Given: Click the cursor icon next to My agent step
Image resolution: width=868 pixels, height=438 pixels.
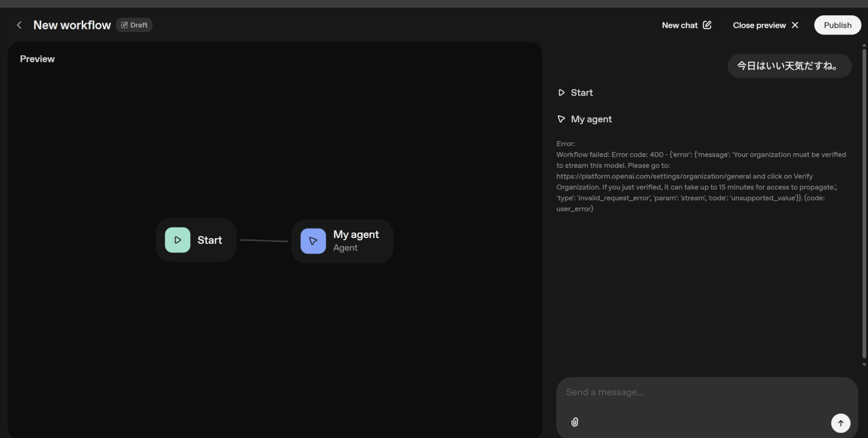Looking at the screenshot, I should pyautogui.click(x=561, y=119).
